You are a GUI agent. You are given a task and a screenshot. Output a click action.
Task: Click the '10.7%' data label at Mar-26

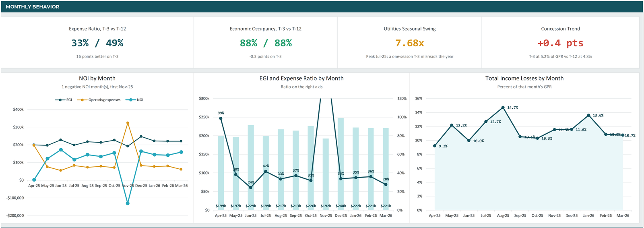click(630, 136)
